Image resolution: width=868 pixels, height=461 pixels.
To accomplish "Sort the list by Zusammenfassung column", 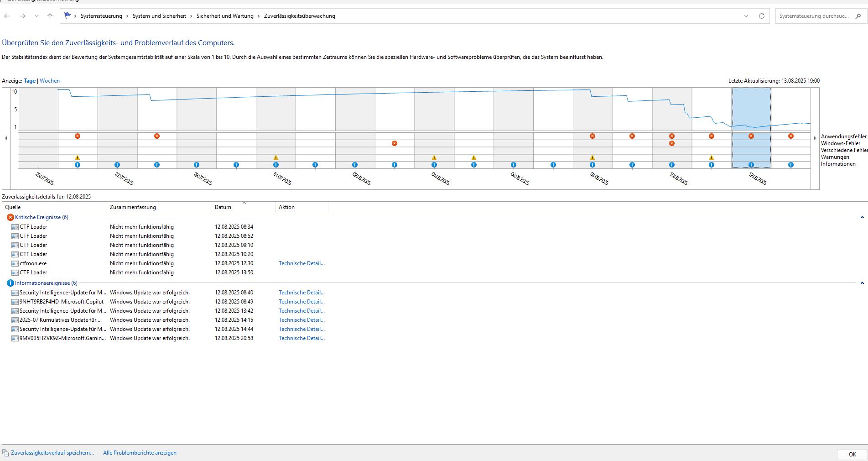I will (160, 207).
